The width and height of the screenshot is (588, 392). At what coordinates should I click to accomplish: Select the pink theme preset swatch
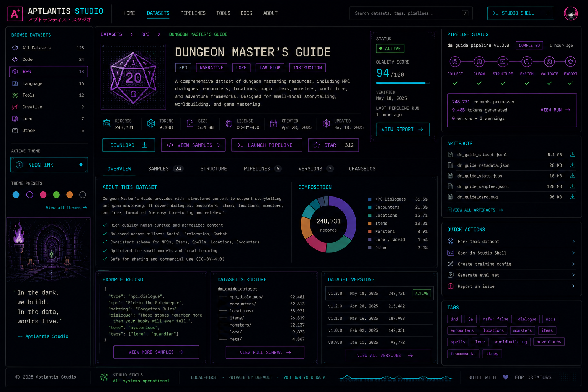click(43, 195)
